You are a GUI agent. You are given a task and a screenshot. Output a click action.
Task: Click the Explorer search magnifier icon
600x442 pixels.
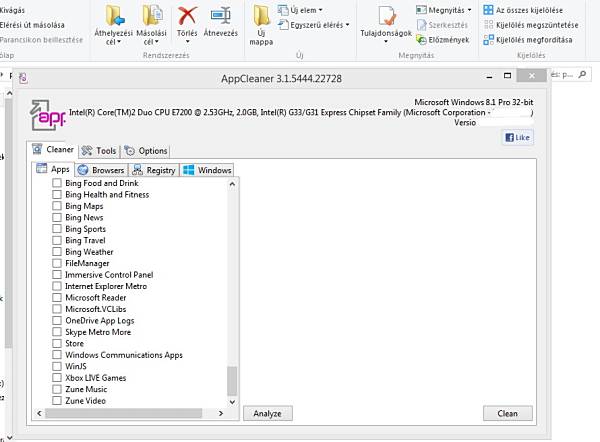[x=582, y=75]
